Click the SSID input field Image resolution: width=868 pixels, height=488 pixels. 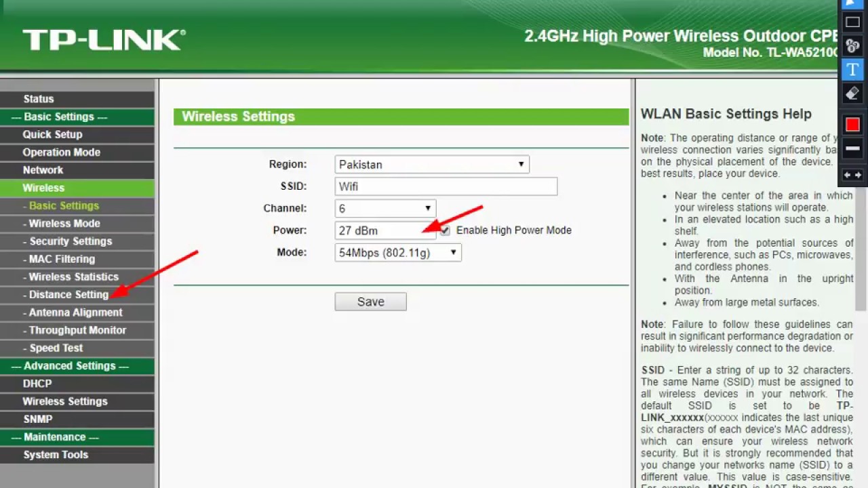446,186
